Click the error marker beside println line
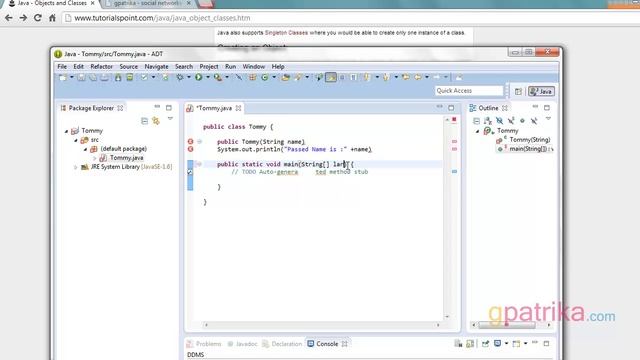Viewport: 640px width, 360px height. coord(190,149)
